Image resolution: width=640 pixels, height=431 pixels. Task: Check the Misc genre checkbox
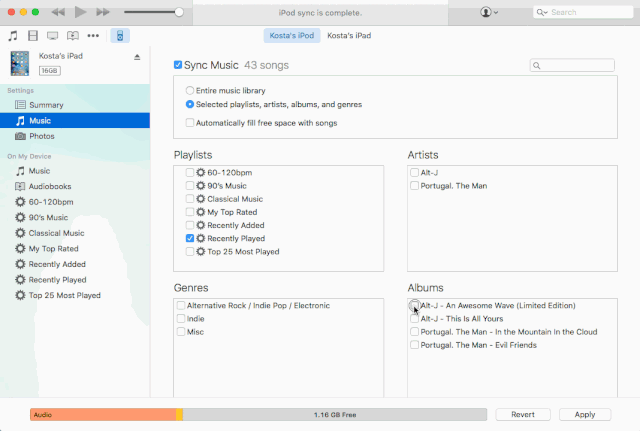[181, 331]
